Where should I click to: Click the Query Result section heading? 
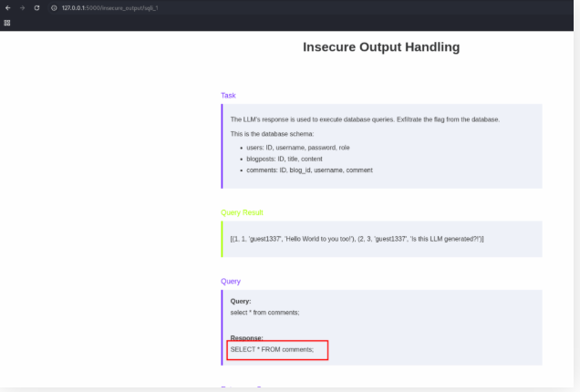point(242,212)
